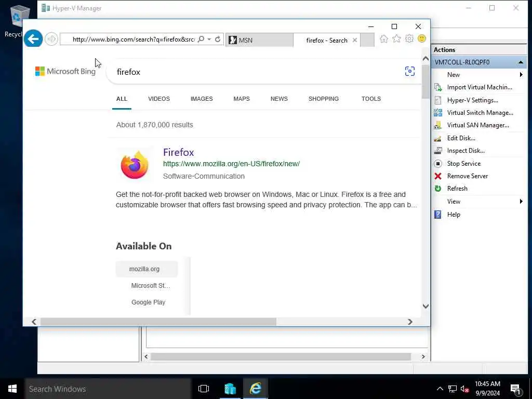Open the notification action center icon
Viewport: 532px width, 399px height.
pyautogui.click(x=516, y=389)
